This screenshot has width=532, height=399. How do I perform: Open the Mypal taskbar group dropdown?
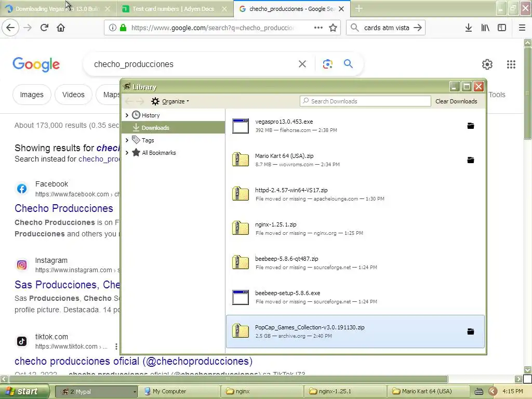tap(135, 392)
